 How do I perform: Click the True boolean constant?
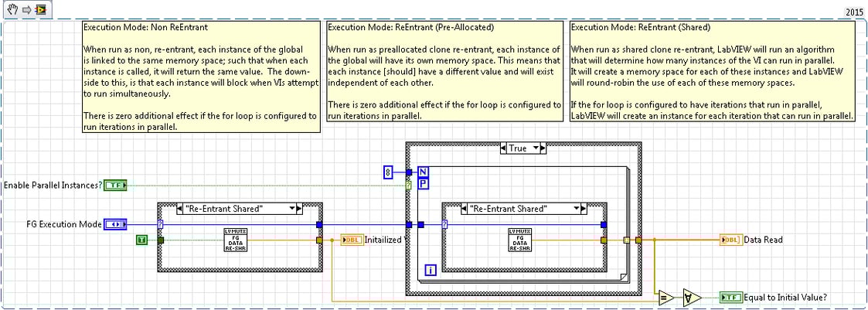(141, 240)
